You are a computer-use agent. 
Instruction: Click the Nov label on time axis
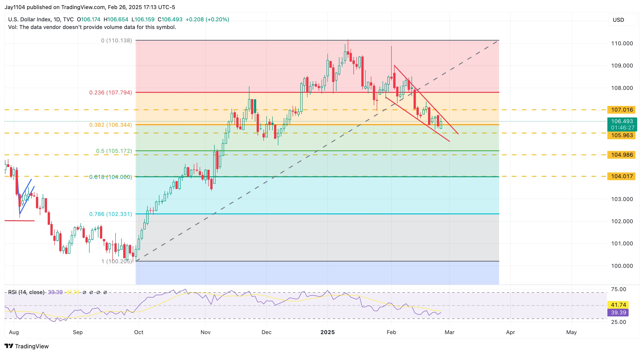(x=206, y=332)
